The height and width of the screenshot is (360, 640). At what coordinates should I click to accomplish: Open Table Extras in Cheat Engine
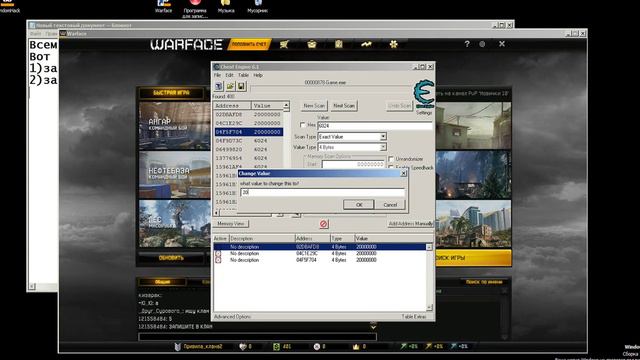click(x=414, y=317)
